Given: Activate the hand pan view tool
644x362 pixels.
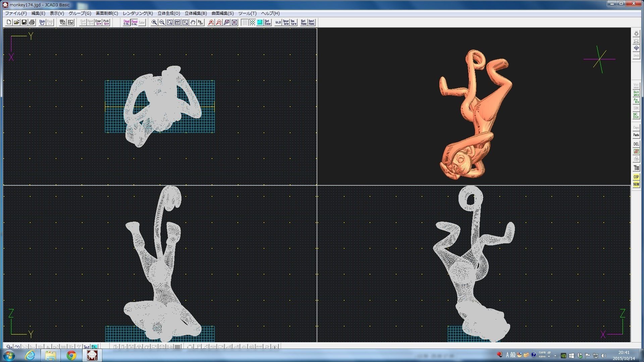Looking at the screenshot, I should pyautogui.click(x=193, y=22).
